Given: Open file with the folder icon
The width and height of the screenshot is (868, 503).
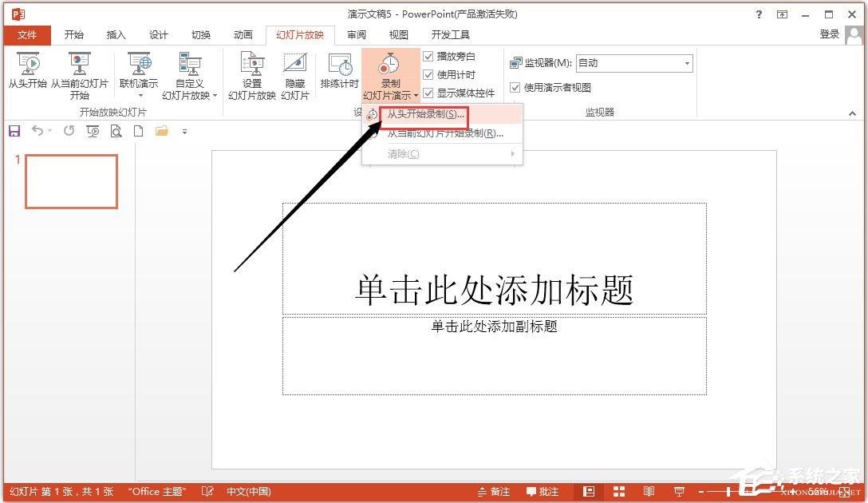Looking at the screenshot, I should pyautogui.click(x=162, y=131).
